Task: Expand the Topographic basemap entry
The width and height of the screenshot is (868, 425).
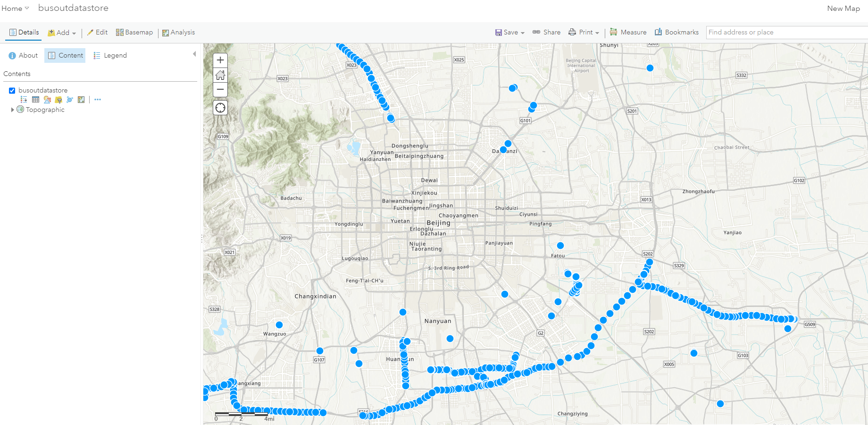Action: coord(12,110)
